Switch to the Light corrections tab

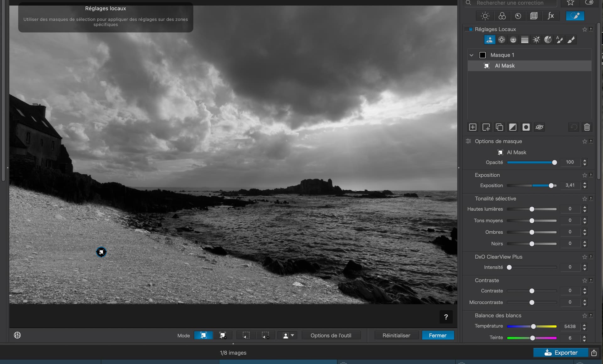coord(485,16)
